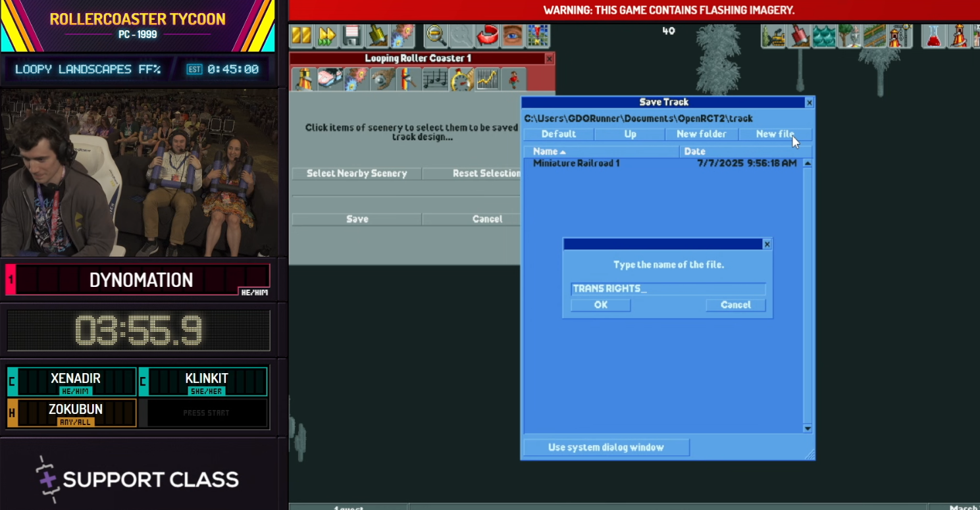Click the file list scroll down arrow
Image resolution: width=980 pixels, height=510 pixels.
point(808,428)
